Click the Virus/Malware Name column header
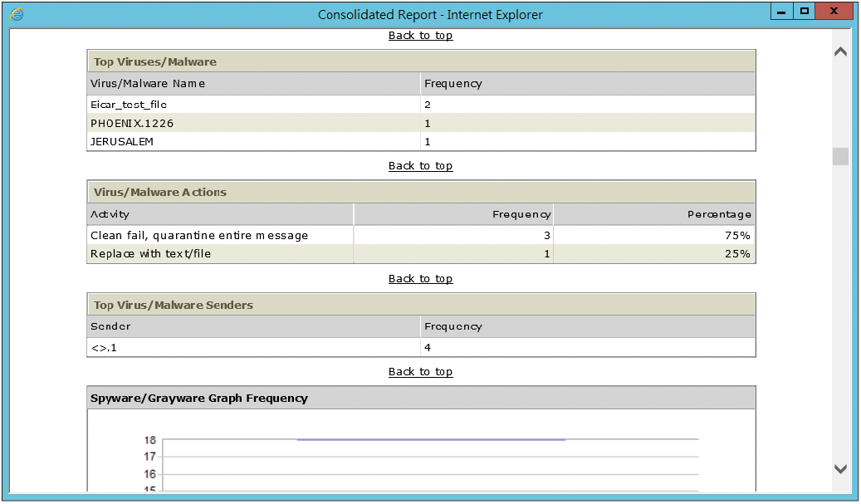The height and width of the screenshot is (504, 861). (x=254, y=84)
